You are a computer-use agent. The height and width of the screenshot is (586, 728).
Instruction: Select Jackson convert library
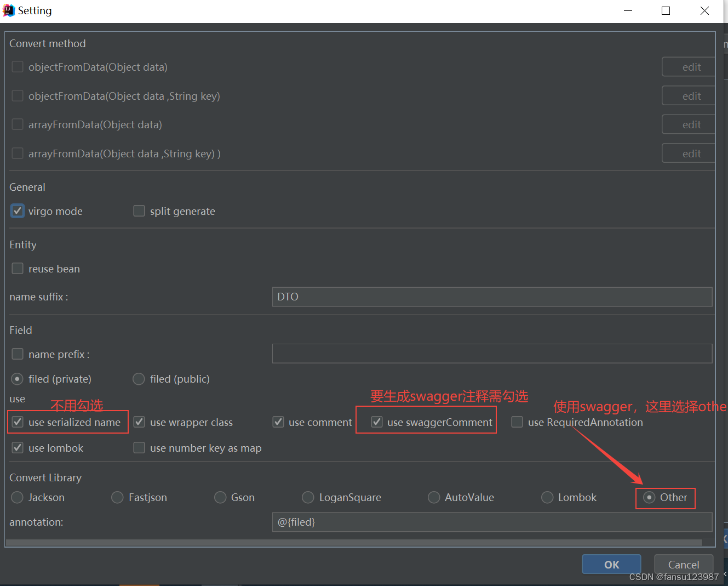[18, 497]
